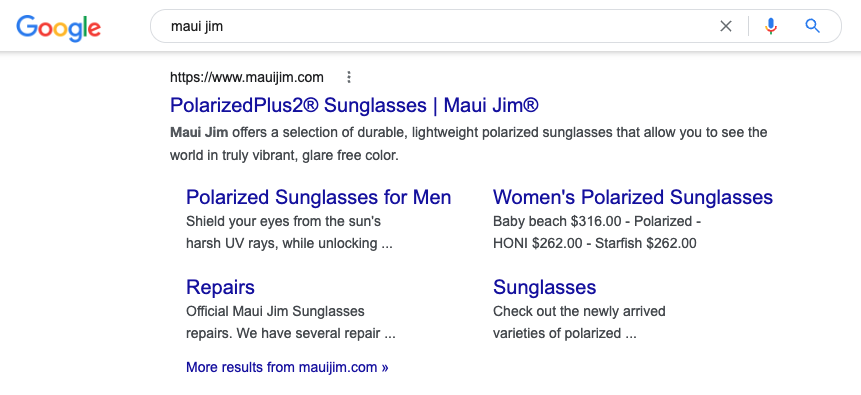Show More results from mauijim.com

pos(287,367)
